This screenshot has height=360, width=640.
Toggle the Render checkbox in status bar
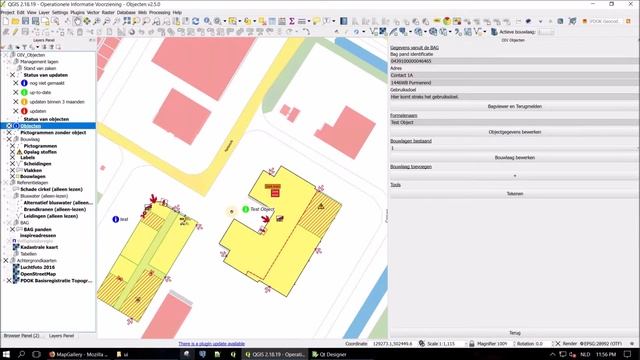pos(558,344)
